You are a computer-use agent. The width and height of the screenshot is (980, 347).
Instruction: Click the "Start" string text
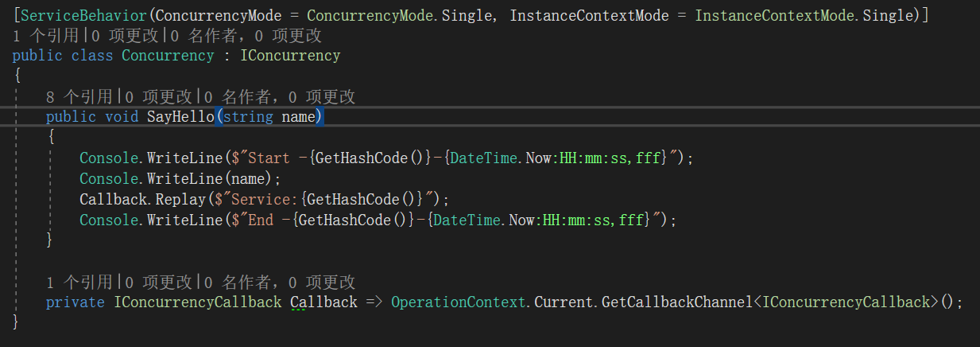click(269, 158)
